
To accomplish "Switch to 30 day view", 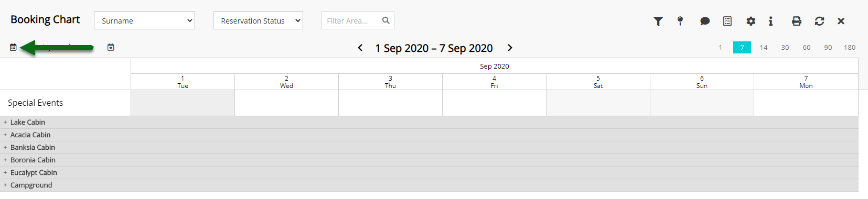I will (785, 47).
